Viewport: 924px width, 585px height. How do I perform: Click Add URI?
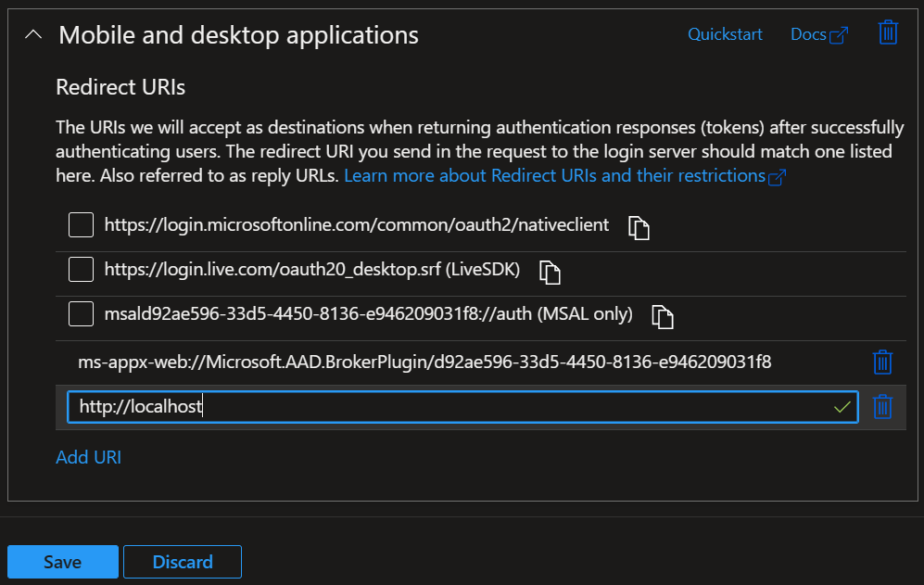[x=88, y=457]
